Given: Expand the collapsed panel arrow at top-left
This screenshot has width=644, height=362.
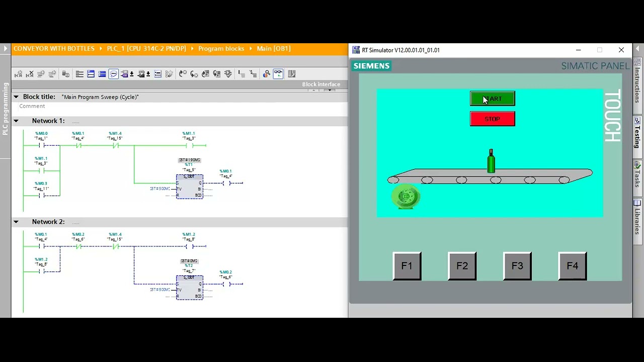Looking at the screenshot, I should [6, 49].
